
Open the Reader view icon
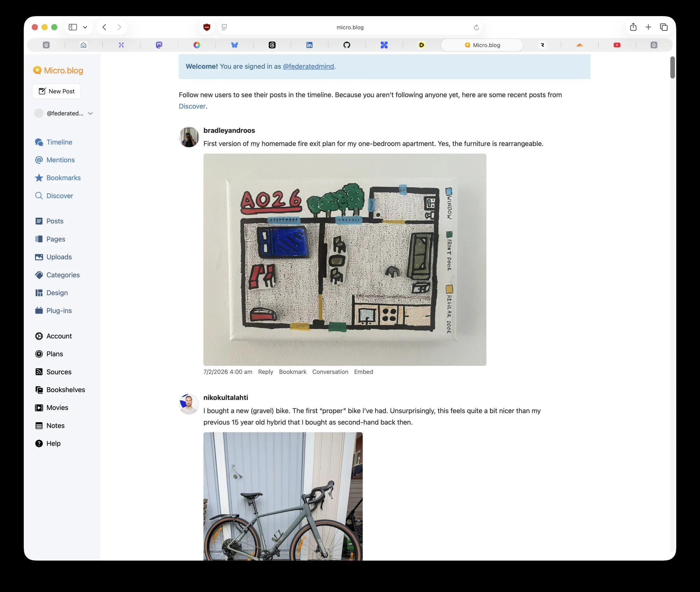(224, 27)
